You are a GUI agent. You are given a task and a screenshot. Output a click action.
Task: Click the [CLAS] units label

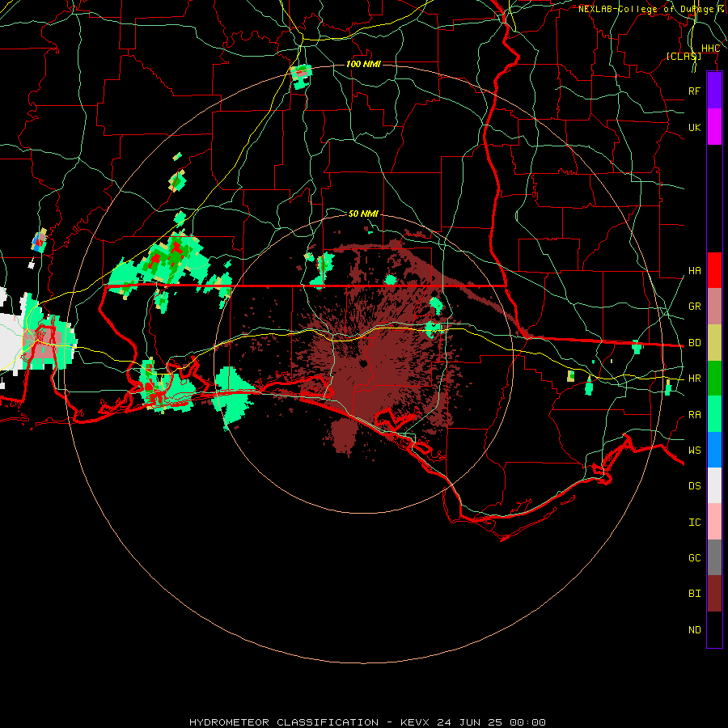684,56
